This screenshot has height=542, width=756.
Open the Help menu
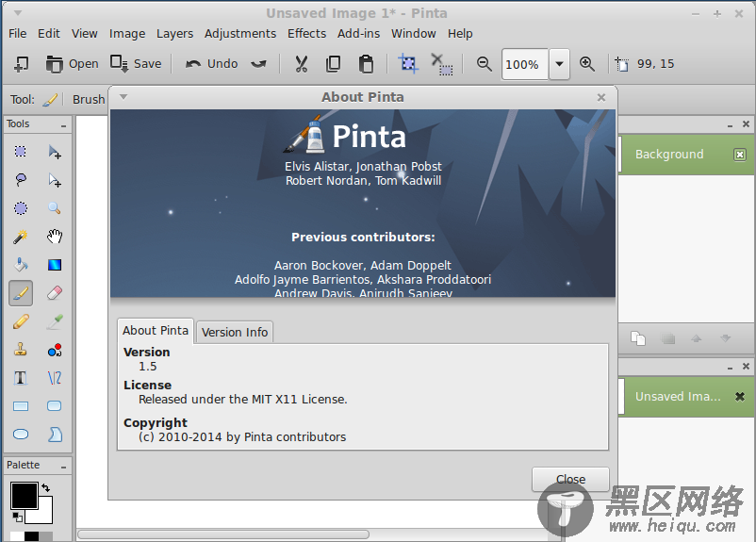460,34
